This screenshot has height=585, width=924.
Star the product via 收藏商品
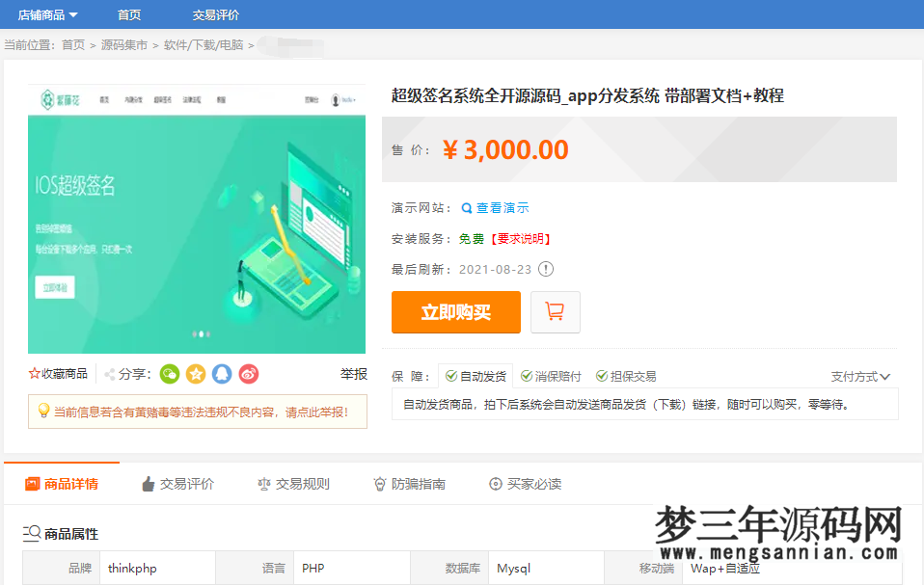point(58,374)
